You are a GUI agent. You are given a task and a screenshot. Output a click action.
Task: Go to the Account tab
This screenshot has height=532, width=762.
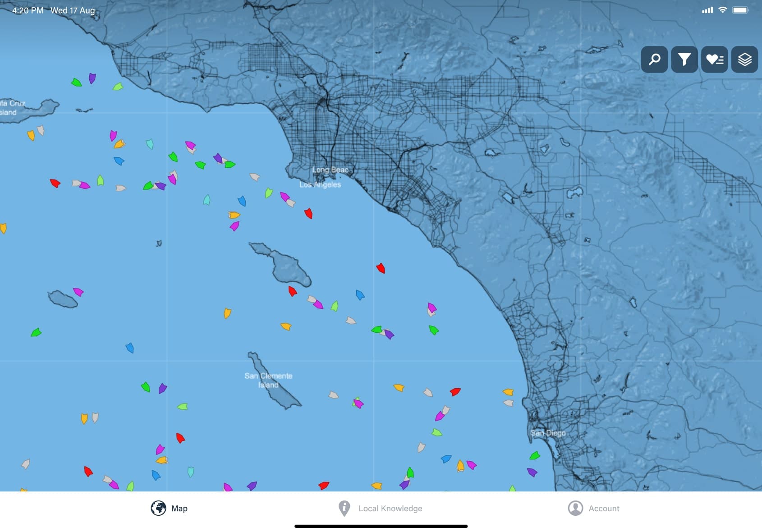pos(593,508)
